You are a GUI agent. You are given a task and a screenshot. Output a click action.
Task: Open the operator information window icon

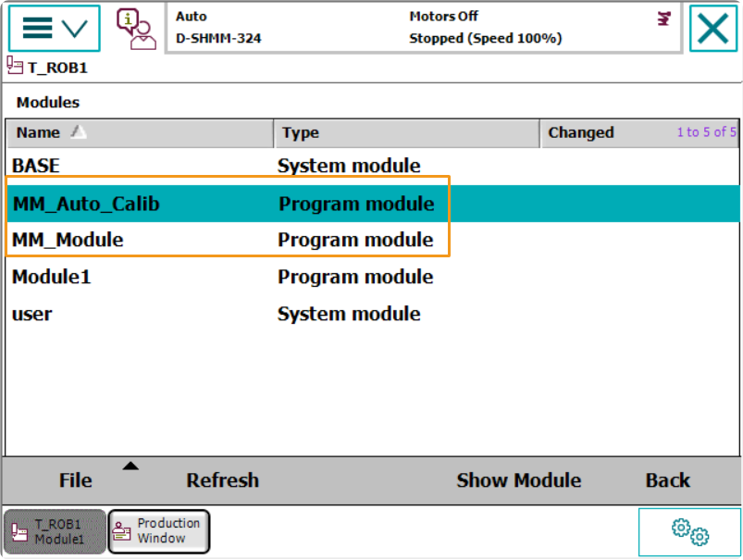click(x=136, y=29)
